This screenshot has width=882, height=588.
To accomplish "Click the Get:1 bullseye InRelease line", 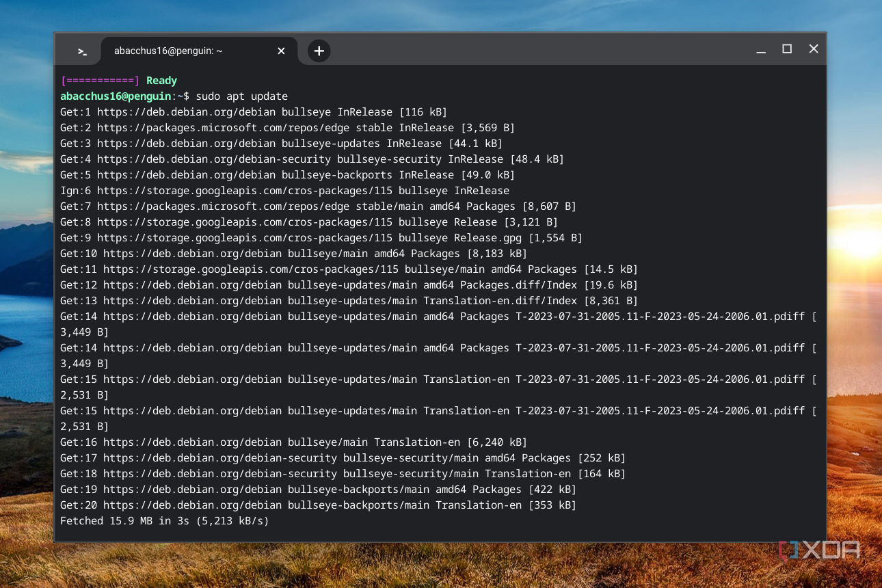I will coord(254,112).
